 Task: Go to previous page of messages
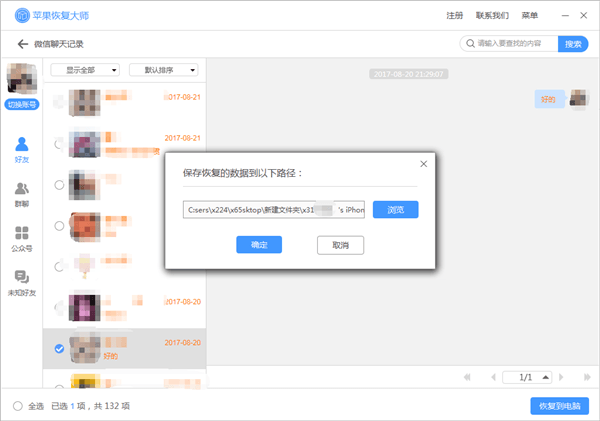pyautogui.click(x=493, y=377)
